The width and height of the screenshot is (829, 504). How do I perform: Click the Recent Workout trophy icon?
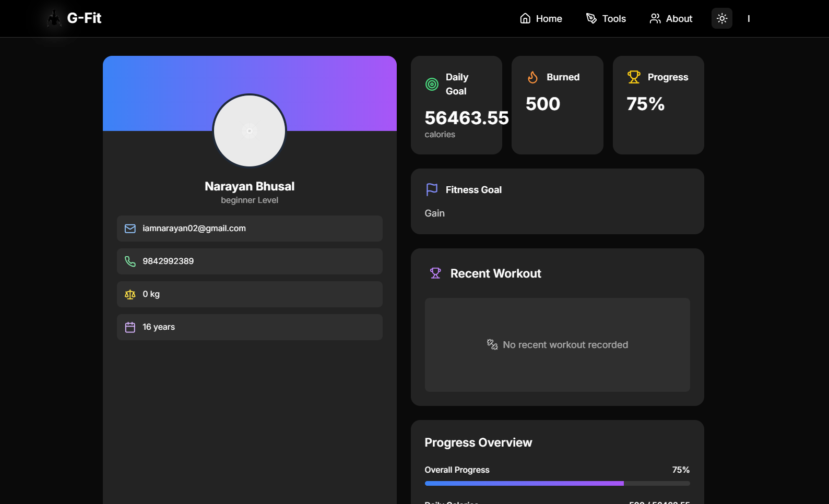pos(435,273)
